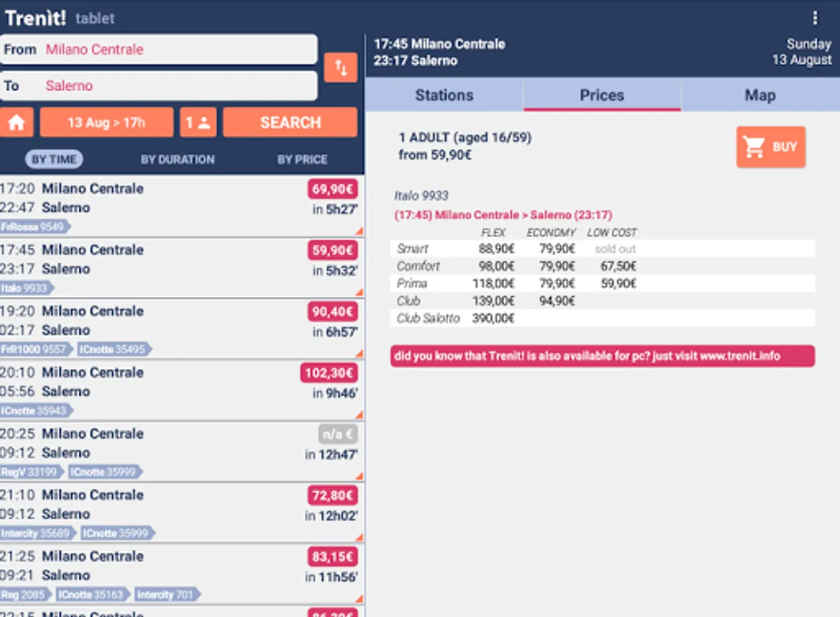Click the ICnotte 35163 train tag
This screenshot has width=840, height=617.
tap(93, 594)
